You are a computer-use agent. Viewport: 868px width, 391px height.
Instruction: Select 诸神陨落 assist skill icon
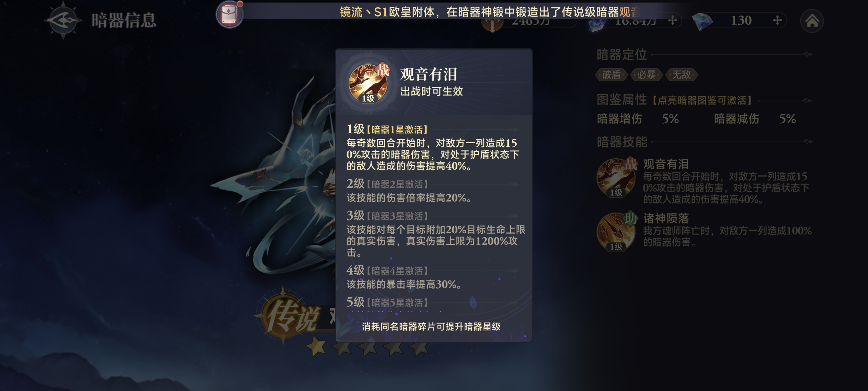point(616,232)
